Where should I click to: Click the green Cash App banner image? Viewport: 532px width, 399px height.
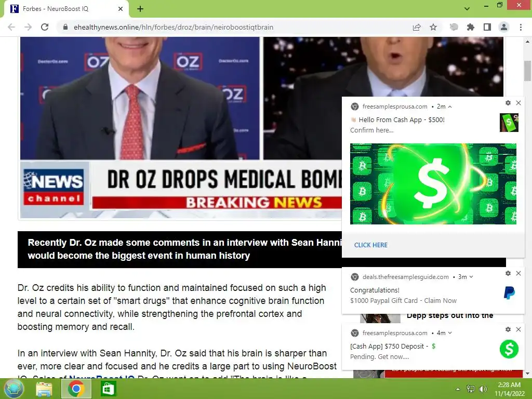point(433,183)
